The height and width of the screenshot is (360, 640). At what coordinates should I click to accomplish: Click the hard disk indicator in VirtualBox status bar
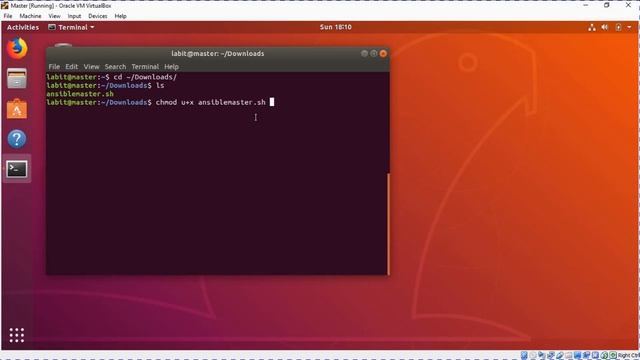point(524,356)
